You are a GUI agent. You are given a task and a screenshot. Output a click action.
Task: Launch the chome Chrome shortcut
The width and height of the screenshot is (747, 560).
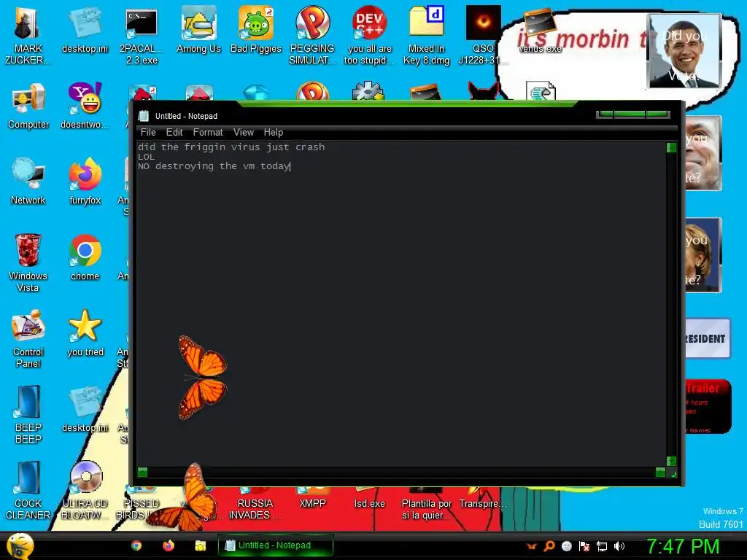pyautogui.click(x=85, y=257)
